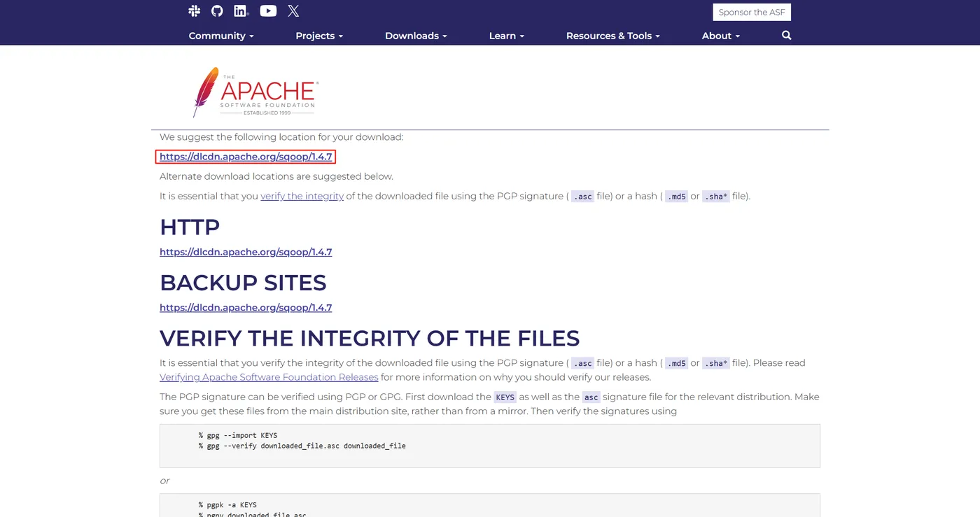The height and width of the screenshot is (517, 980).
Task: Open the X (Twitter) icon link
Action: click(293, 10)
